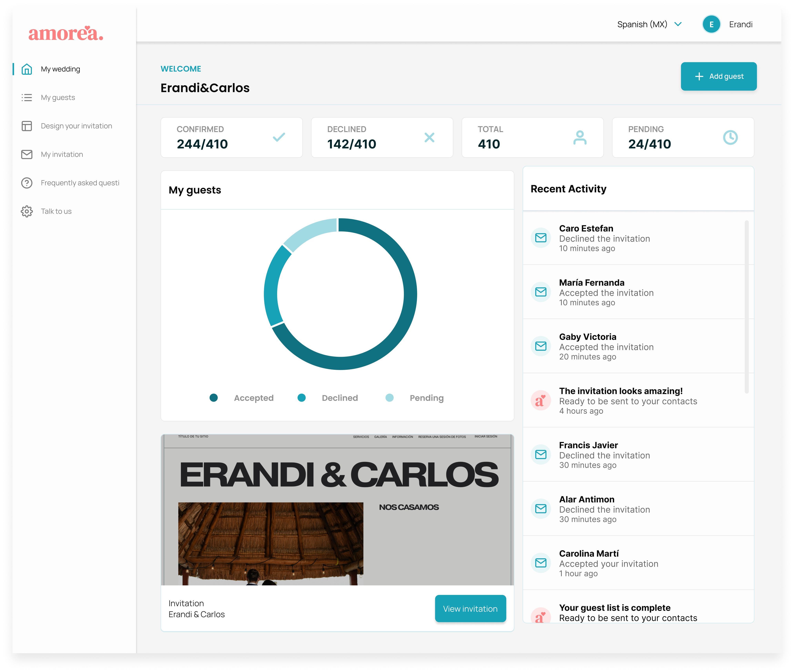Click envelope icon beside Alar Antimon
Viewport: 794px width, 672px height.
[541, 509]
